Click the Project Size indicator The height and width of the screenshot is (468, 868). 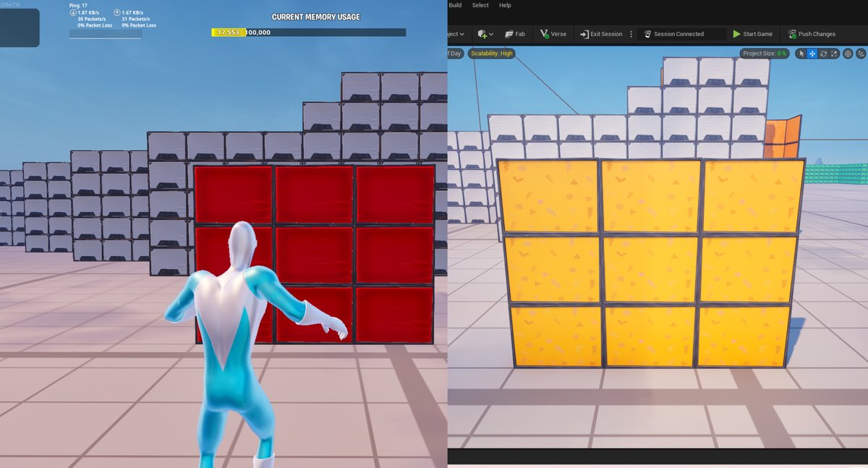coord(764,54)
